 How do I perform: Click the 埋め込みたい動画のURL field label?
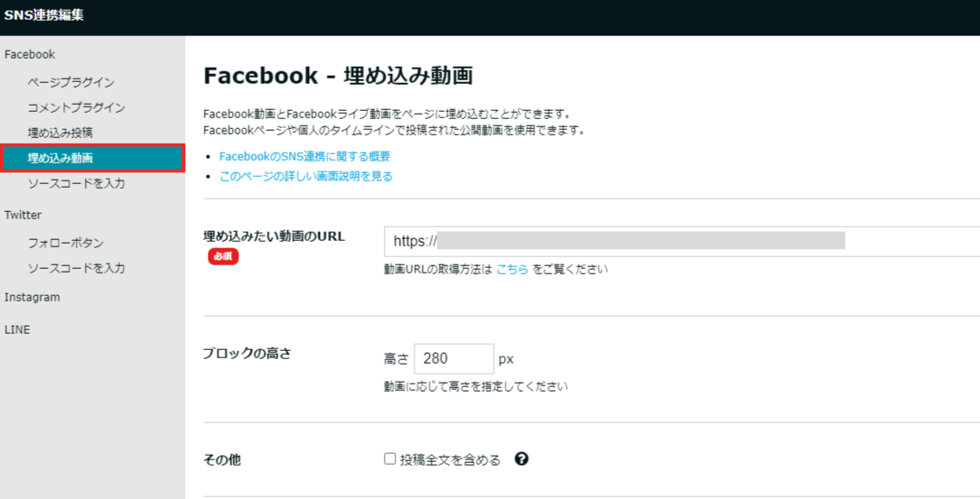(275, 236)
